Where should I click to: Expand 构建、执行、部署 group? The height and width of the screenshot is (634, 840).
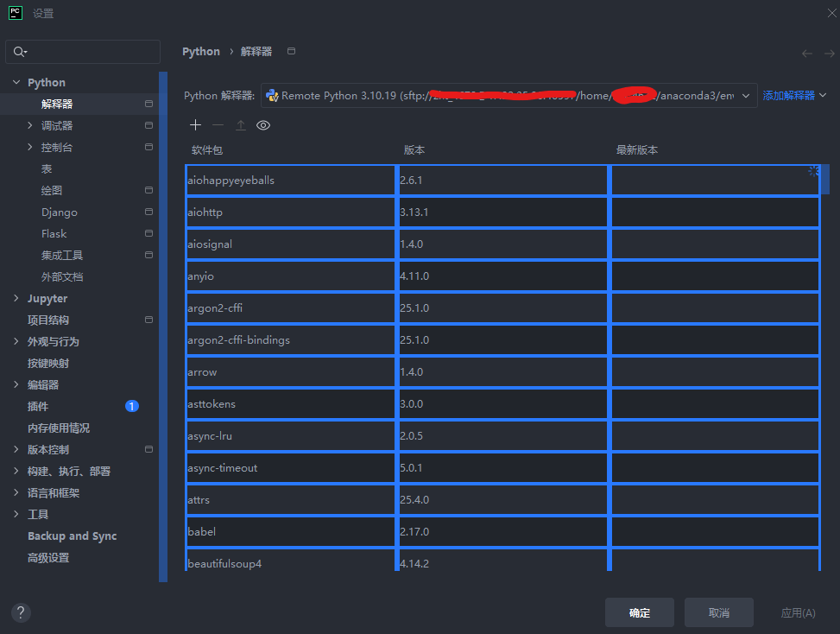coord(16,471)
